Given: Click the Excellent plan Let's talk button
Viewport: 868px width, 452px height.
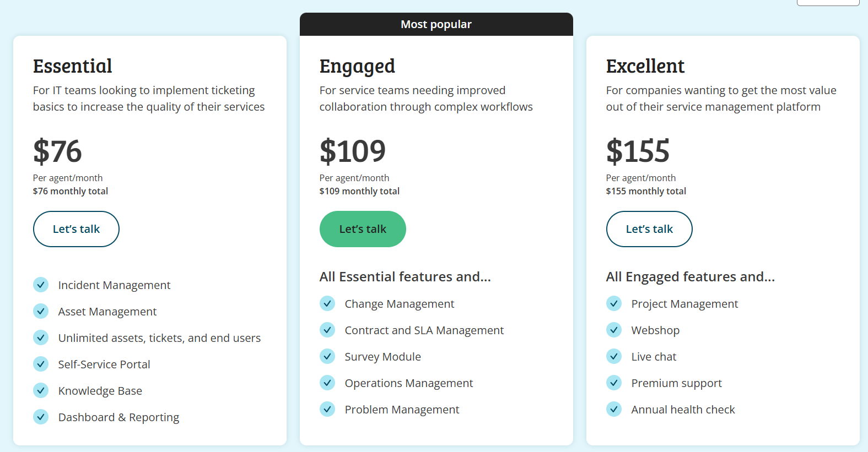Looking at the screenshot, I should [649, 229].
